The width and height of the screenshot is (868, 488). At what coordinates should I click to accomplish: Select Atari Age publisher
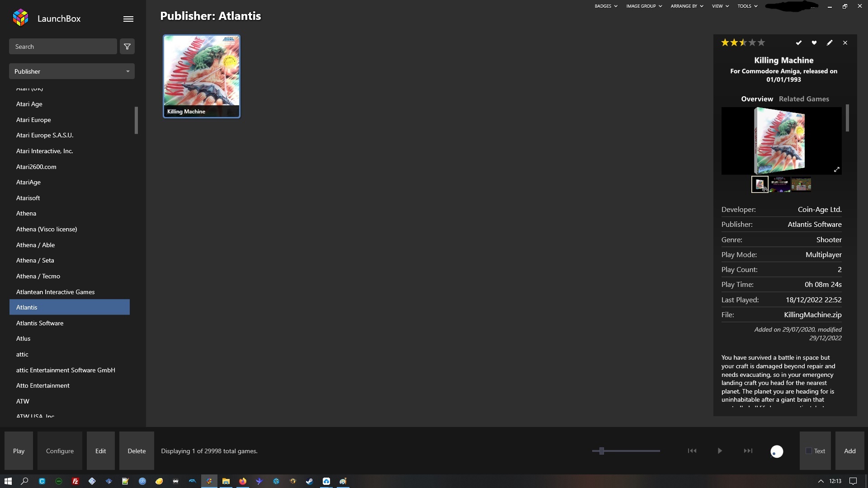[x=70, y=104]
